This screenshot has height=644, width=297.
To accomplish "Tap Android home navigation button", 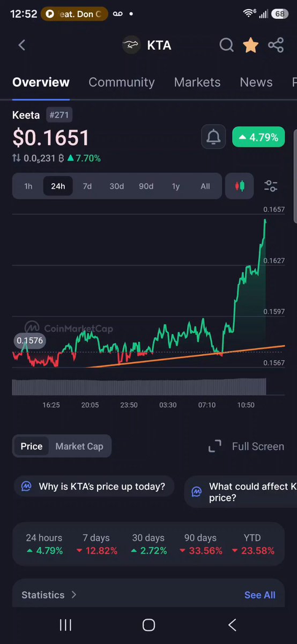I will tap(148, 625).
